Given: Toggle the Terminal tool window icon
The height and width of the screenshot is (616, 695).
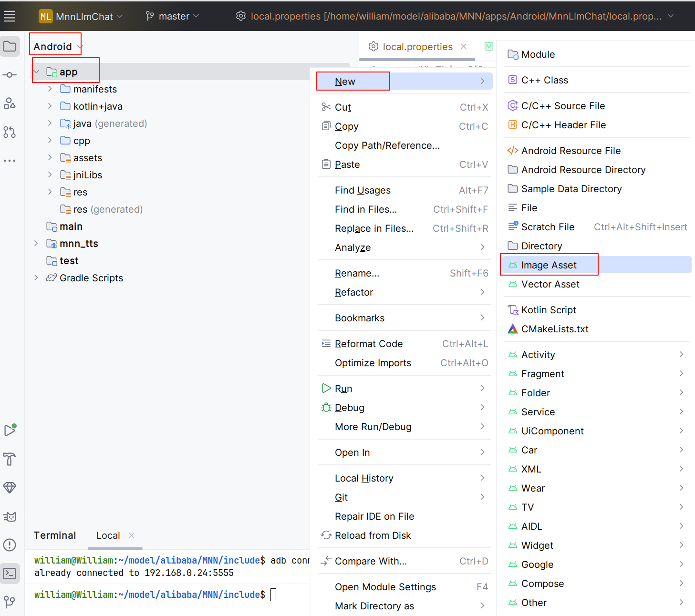Looking at the screenshot, I should point(10,573).
